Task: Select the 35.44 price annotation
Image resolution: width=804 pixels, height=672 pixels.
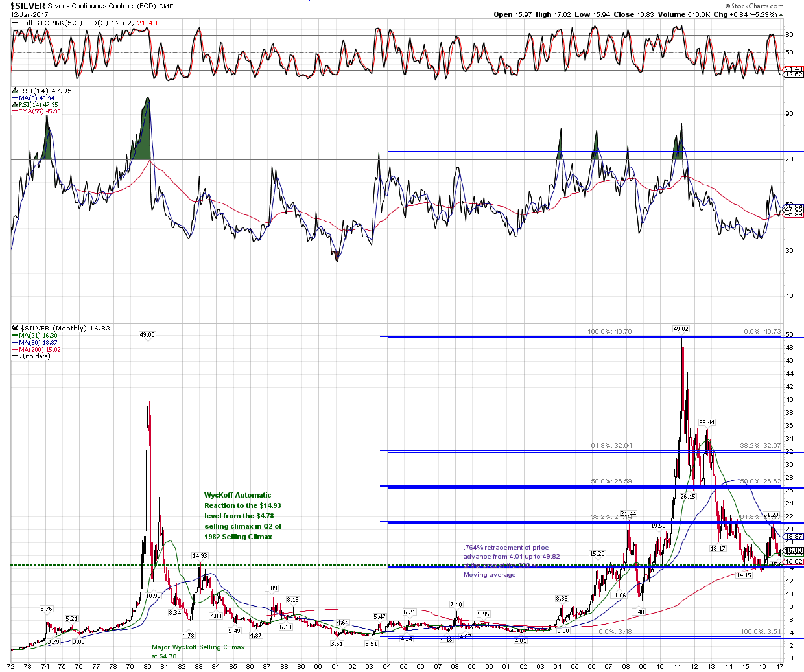Action: [706, 423]
